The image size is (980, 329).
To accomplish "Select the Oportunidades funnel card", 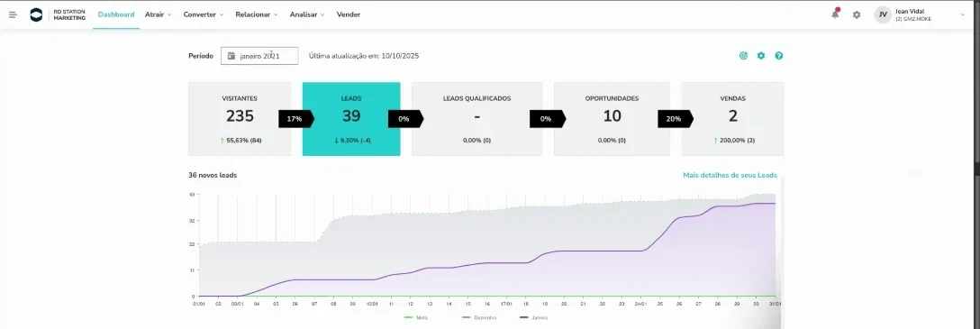I will click(x=612, y=119).
